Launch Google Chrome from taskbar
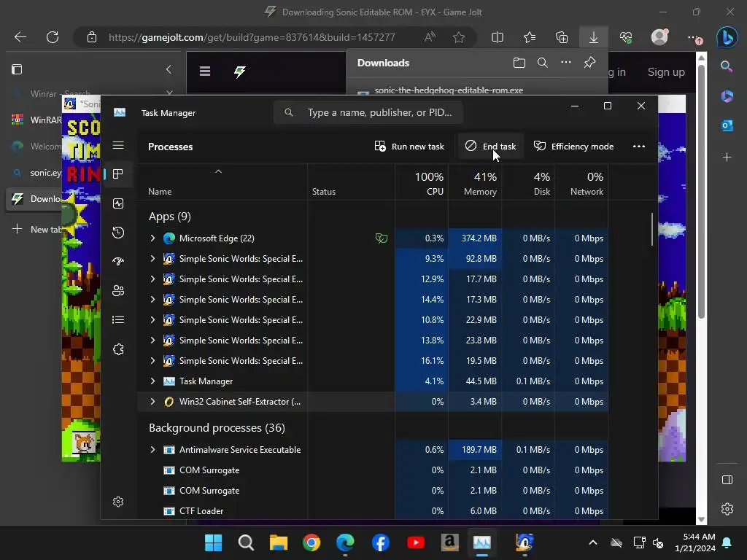The width and height of the screenshot is (747, 560). click(x=311, y=542)
